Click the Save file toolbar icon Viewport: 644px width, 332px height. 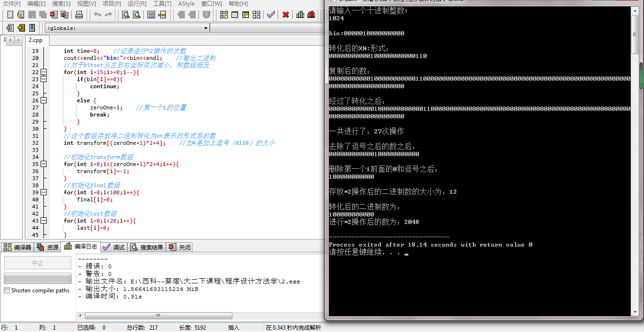[32, 15]
